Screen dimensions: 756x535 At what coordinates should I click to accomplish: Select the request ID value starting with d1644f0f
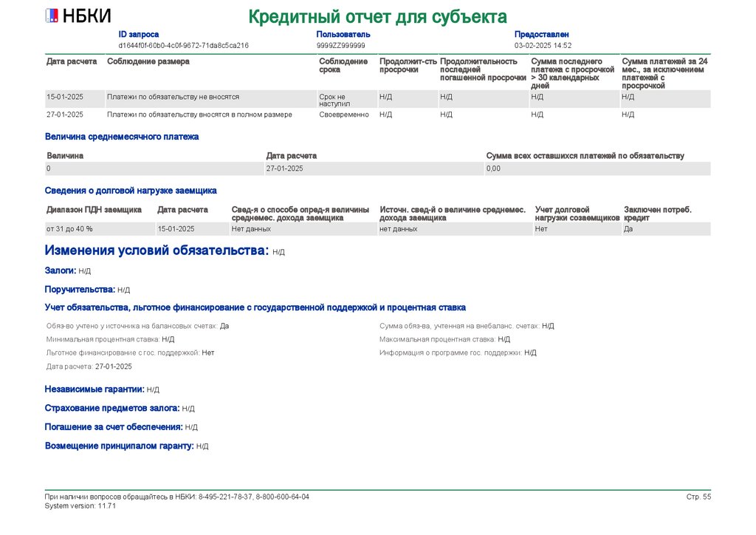[x=183, y=46]
